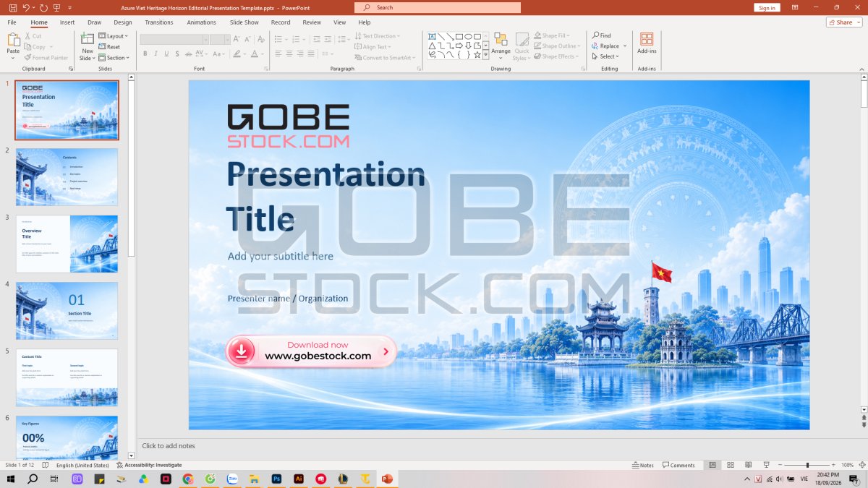Save the presentation with the floppy disk icon

(13, 7)
